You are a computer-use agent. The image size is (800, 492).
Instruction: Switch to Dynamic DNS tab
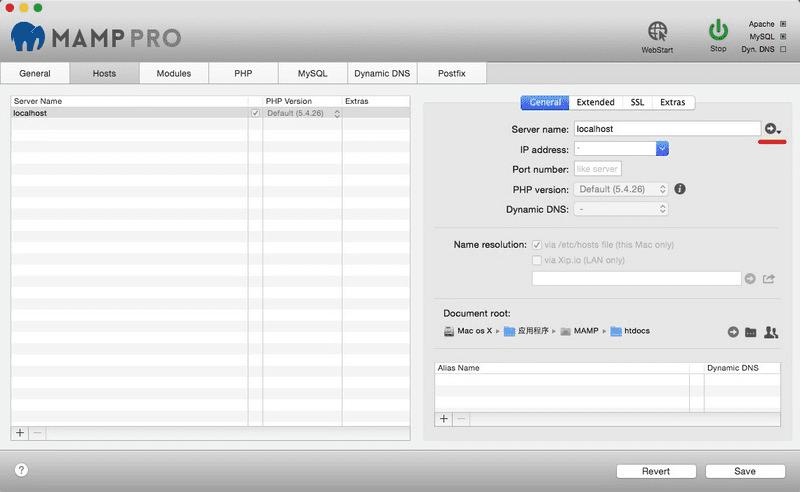(382, 73)
